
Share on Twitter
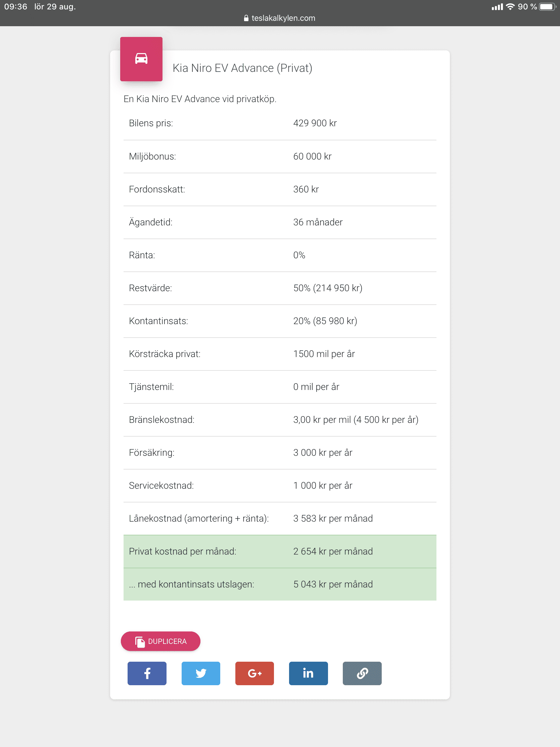201,673
